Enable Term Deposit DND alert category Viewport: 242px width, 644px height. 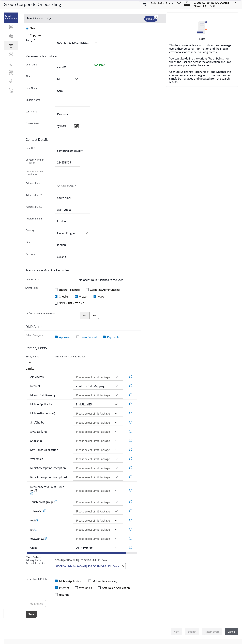(x=78, y=337)
